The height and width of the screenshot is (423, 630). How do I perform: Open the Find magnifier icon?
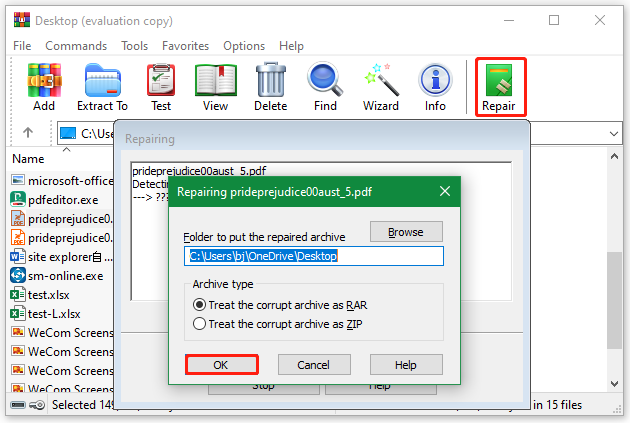click(x=325, y=86)
